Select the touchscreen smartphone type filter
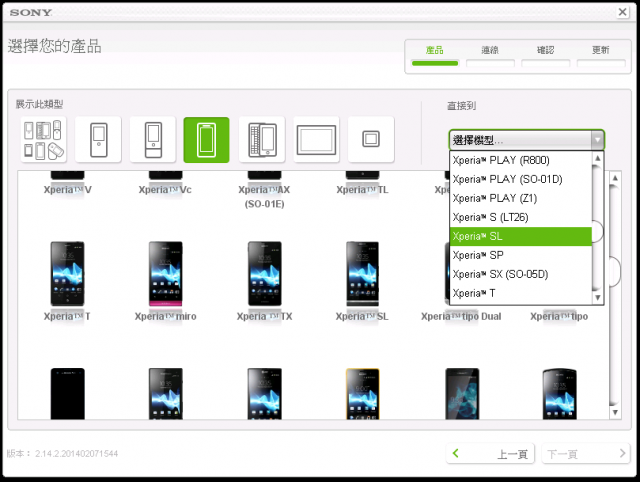 pyautogui.click(x=207, y=140)
